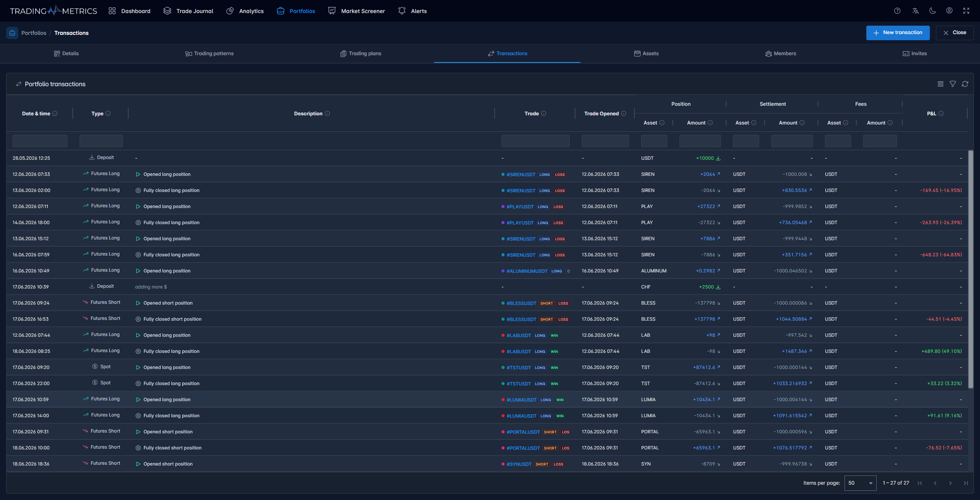980x500 pixels.
Task: Go to the next page
Action: [x=951, y=483]
